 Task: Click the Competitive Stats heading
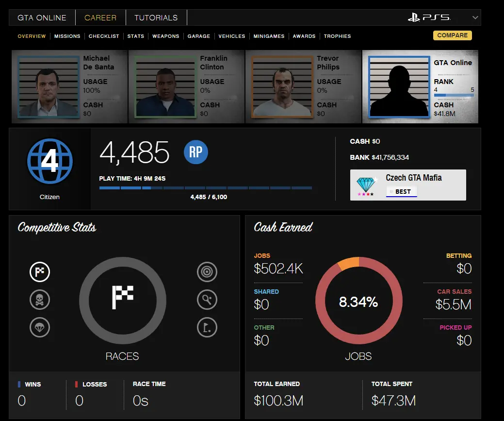tap(57, 227)
